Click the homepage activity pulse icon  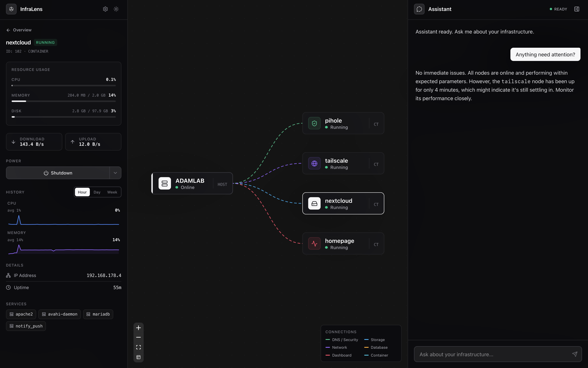coord(314,244)
